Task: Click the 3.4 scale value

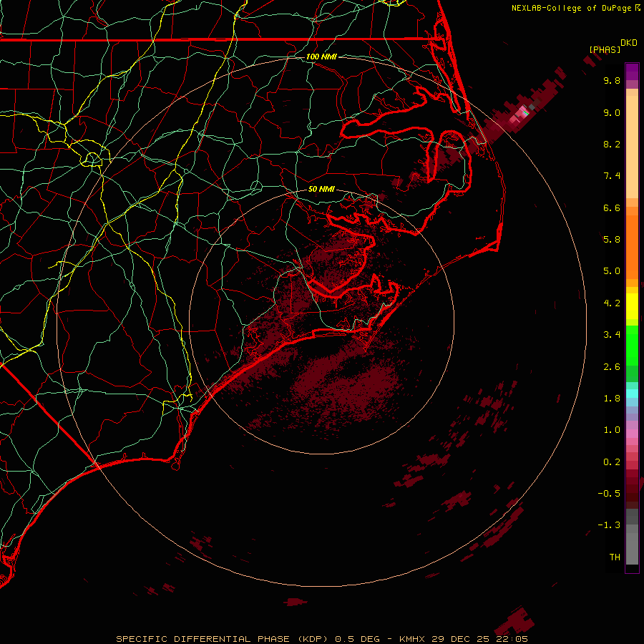Action: point(612,335)
